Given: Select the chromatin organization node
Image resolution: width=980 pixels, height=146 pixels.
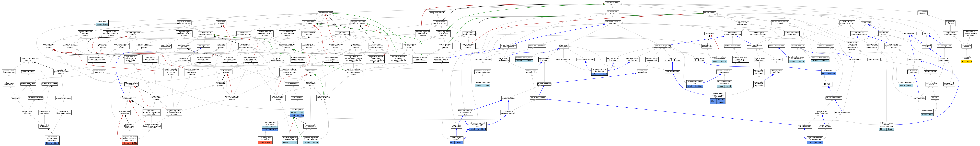Looking at the screenshot, I should [x=537, y=46].
